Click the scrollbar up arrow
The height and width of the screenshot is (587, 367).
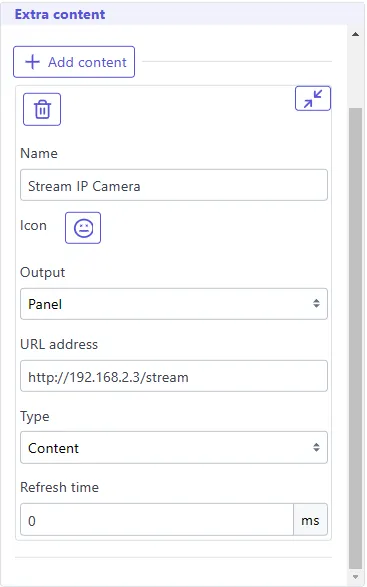(355, 34)
